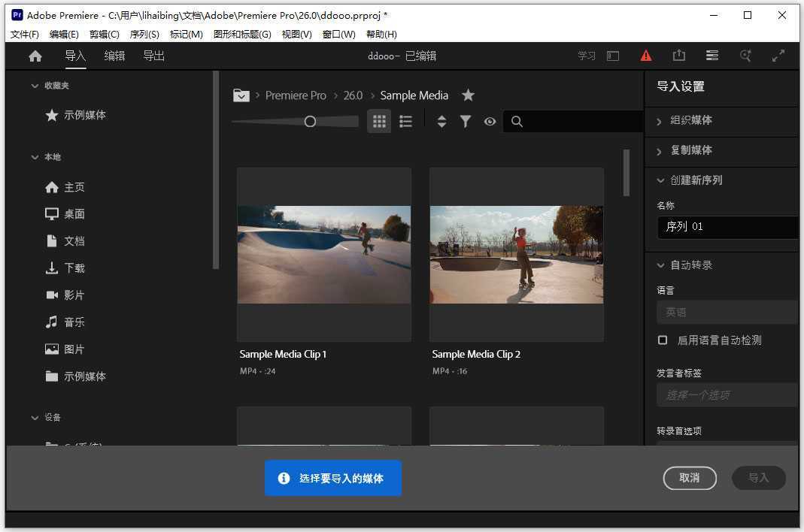Click the sort order arrows icon
The height and width of the screenshot is (532, 804).
point(441,121)
